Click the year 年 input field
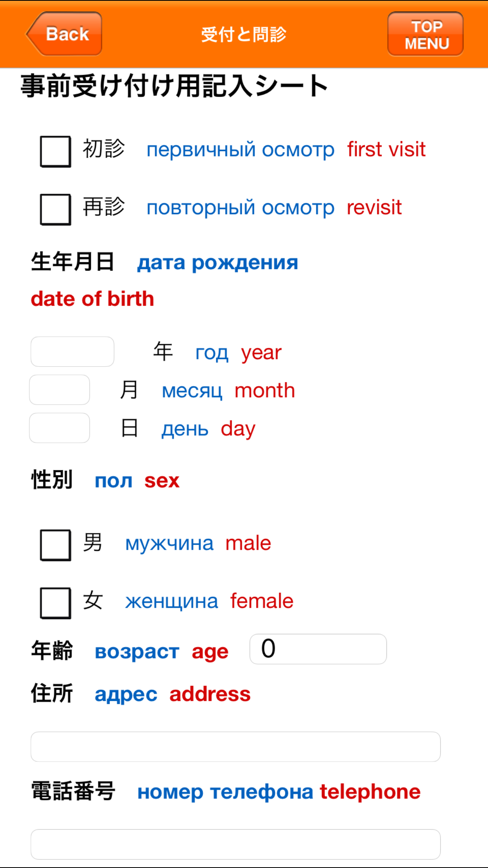 pyautogui.click(x=72, y=351)
